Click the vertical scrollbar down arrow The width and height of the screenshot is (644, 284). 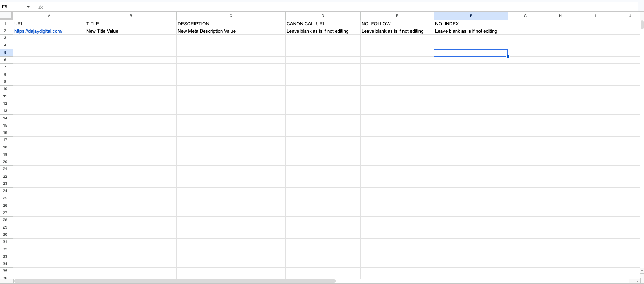[642, 276]
